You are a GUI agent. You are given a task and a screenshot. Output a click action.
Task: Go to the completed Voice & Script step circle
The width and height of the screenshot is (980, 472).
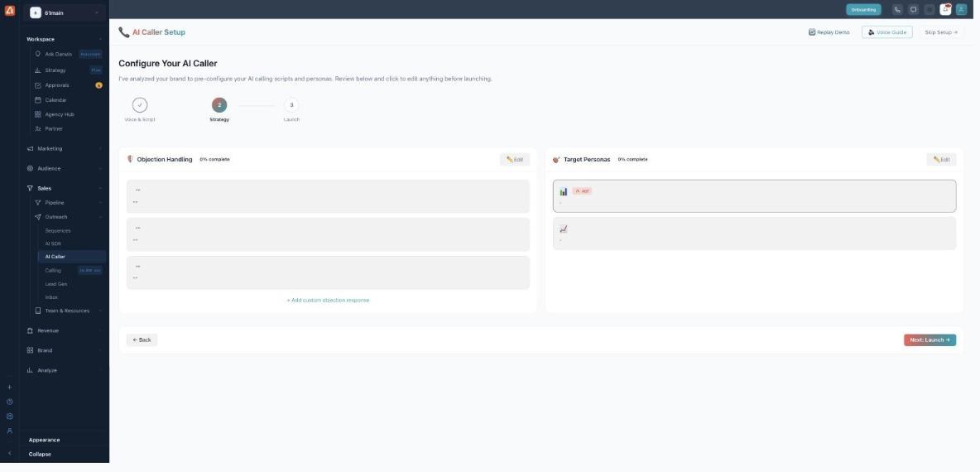pyautogui.click(x=140, y=105)
